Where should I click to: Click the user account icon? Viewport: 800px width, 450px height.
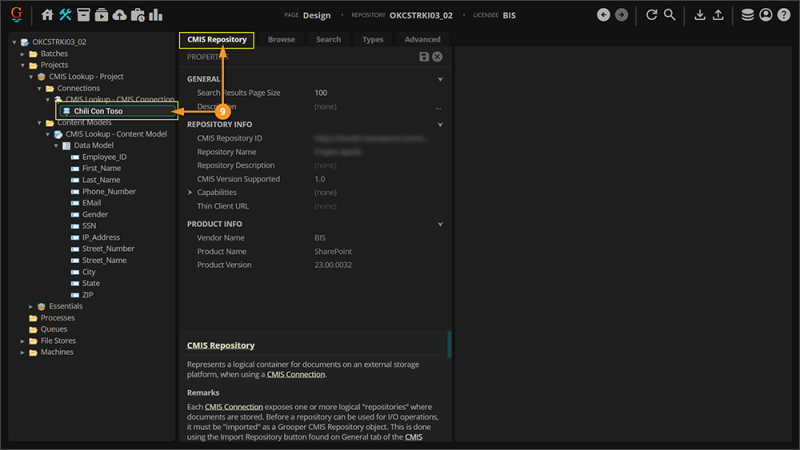click(x=765, y=15)
